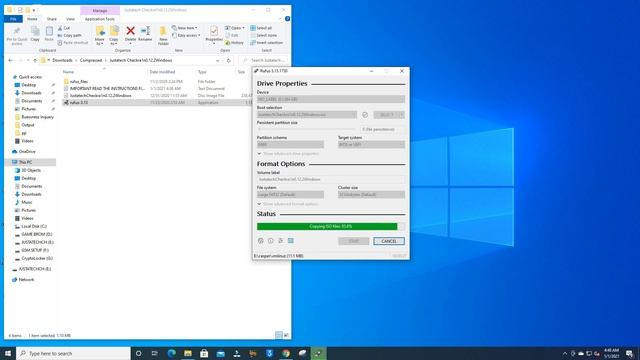The width and height of the screenshot is (640, 360).
Task: Open the Cluster size dropdown
Action: tap(371, 195)
